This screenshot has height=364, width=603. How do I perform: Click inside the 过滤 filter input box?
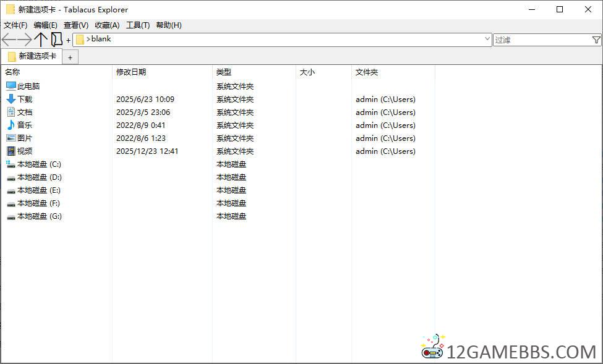tap(538, 39)
